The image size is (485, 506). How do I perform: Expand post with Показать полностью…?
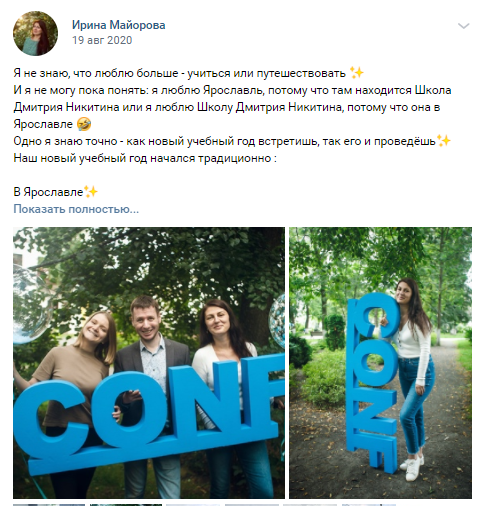76,209
